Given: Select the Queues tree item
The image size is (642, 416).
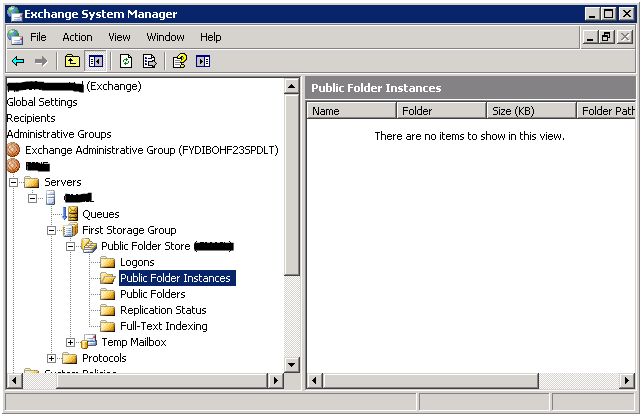Looking at the screenshot, I should point(101,214).
